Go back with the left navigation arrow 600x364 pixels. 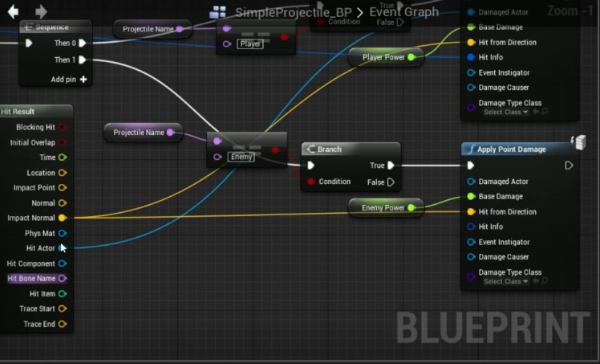tap(13, 11)
